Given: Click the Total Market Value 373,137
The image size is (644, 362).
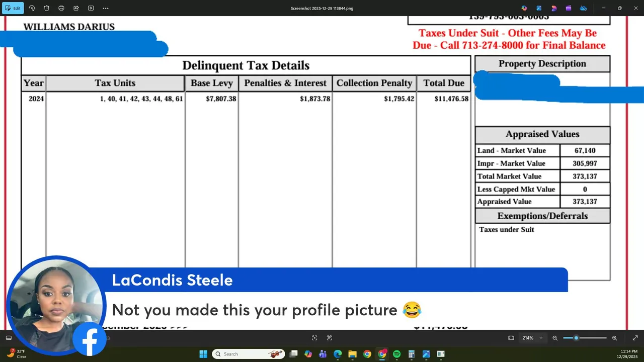Looking at the screenshot, I should (585, 176).
